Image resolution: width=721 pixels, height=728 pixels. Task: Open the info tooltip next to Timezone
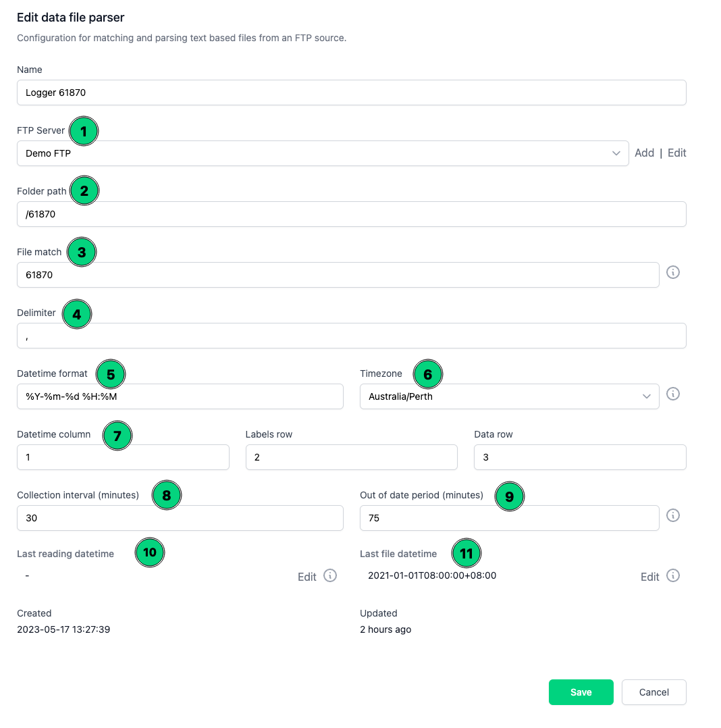(673, 394)
